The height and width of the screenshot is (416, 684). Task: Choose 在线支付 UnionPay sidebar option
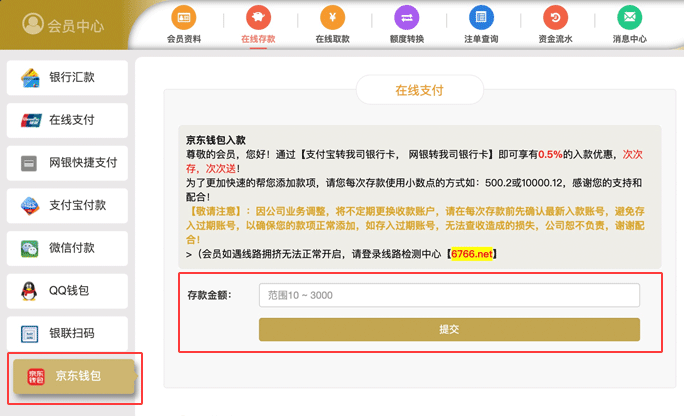tap(68, 120)
